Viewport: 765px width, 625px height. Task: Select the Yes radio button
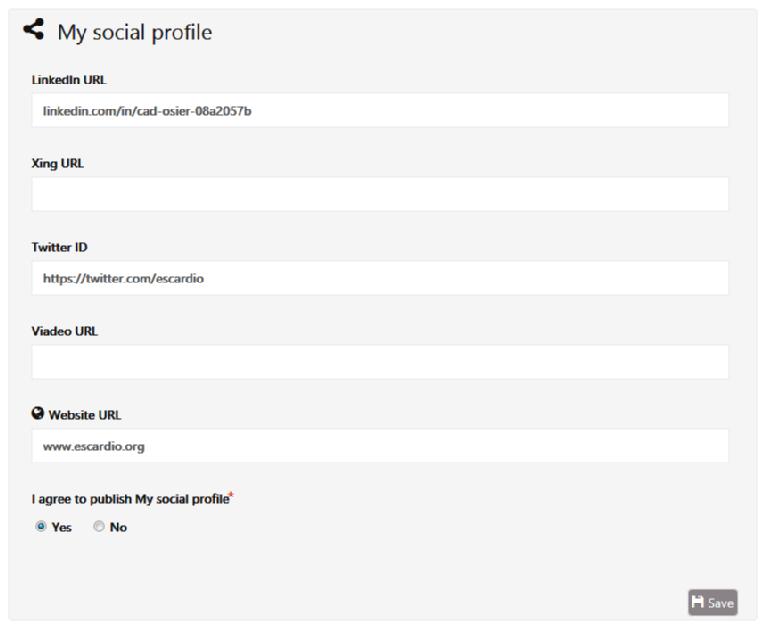point(40,527)
